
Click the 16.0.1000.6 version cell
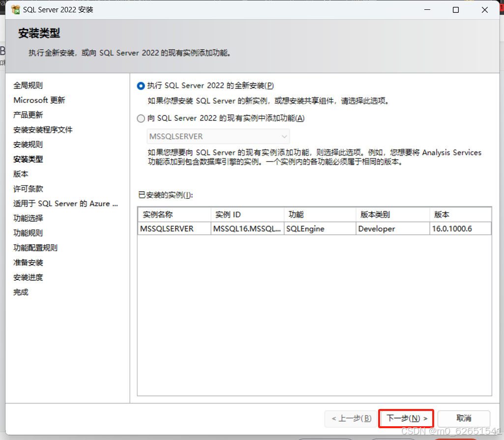coord(460,229)
